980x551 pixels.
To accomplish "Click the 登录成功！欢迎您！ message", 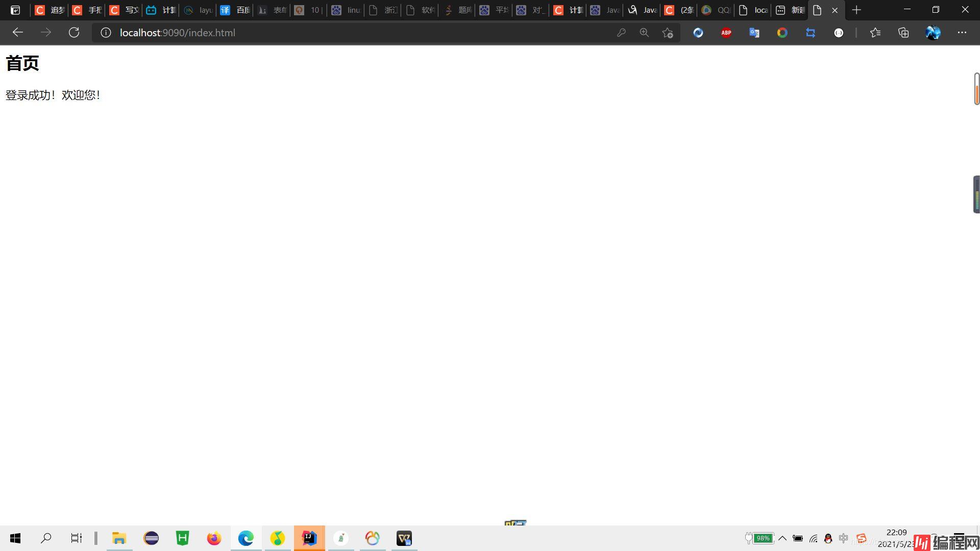I will coord(53,95).
